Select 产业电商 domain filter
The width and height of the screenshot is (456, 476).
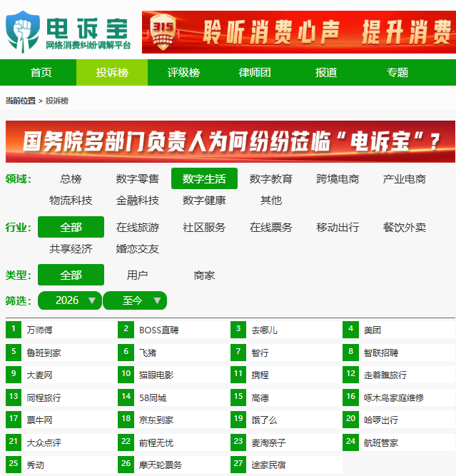point(404,179)
